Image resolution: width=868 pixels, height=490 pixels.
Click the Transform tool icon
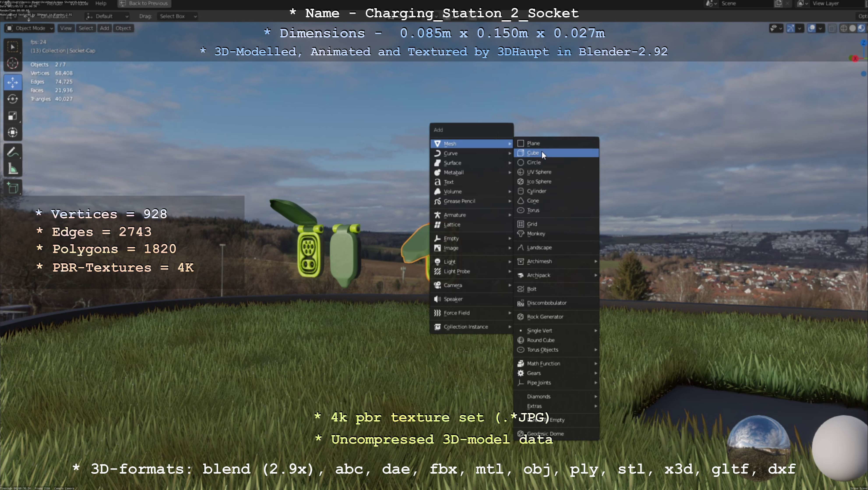[12, 132]
